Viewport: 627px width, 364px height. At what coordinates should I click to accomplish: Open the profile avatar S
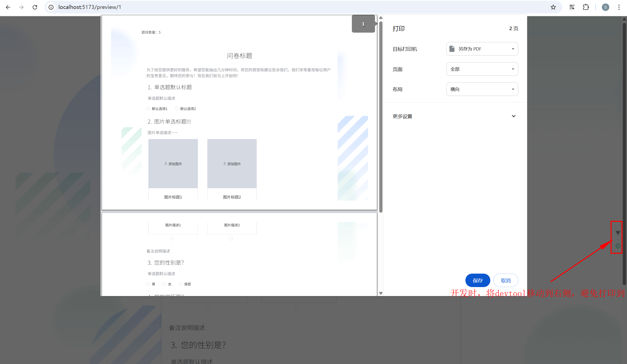605,7
